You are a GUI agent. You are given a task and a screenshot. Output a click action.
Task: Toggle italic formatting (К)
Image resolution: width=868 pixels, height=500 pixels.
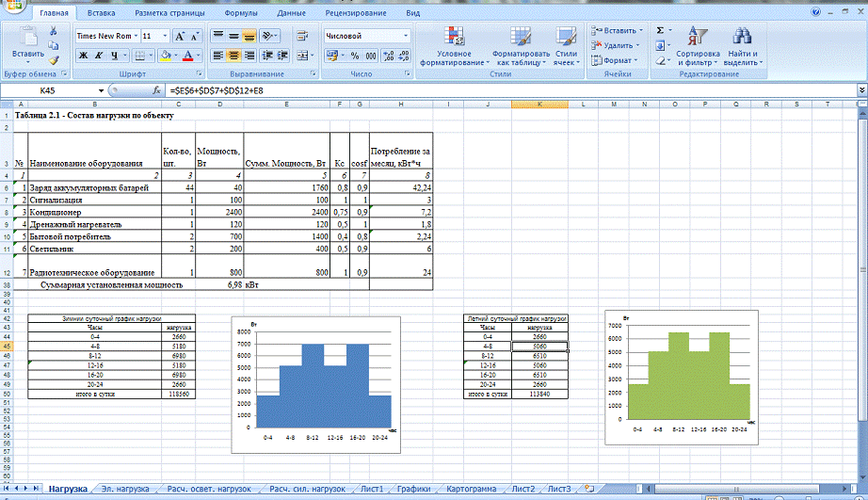pos(98,56)
